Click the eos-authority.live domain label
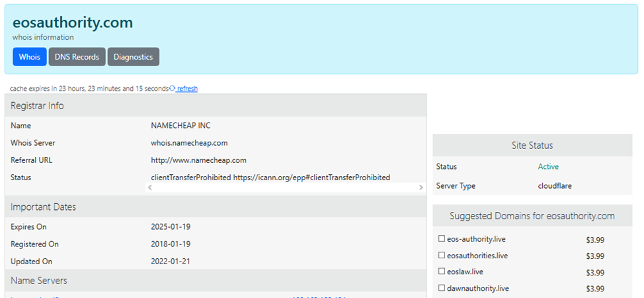This screenshot has width=644, height=298. (476, 238)
